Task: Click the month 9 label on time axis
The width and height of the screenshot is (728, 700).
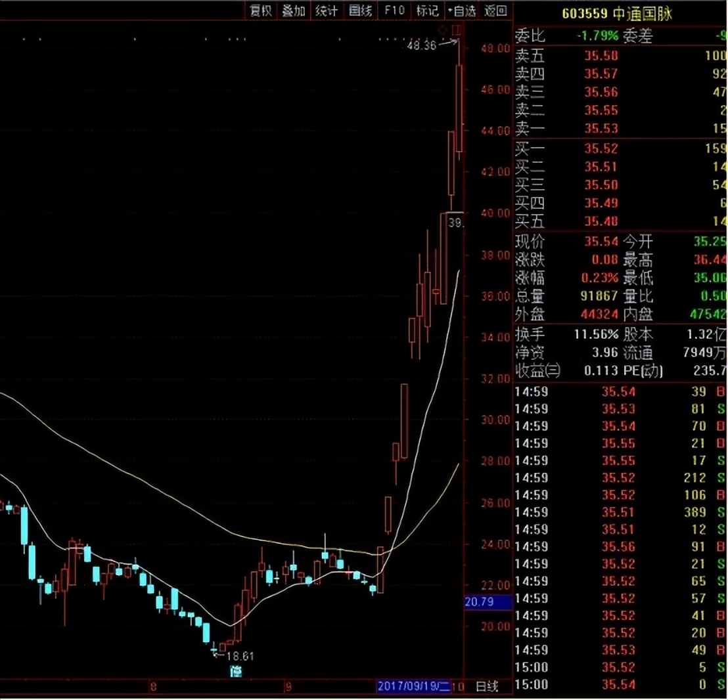Action: point(288,687)
